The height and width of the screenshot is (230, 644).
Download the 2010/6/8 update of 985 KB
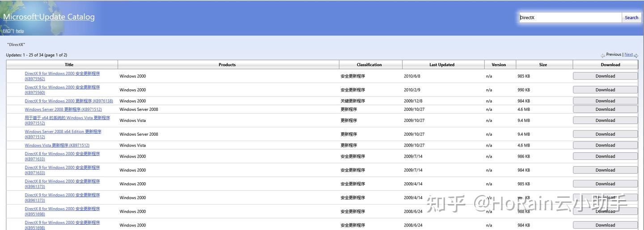(605, 76)
